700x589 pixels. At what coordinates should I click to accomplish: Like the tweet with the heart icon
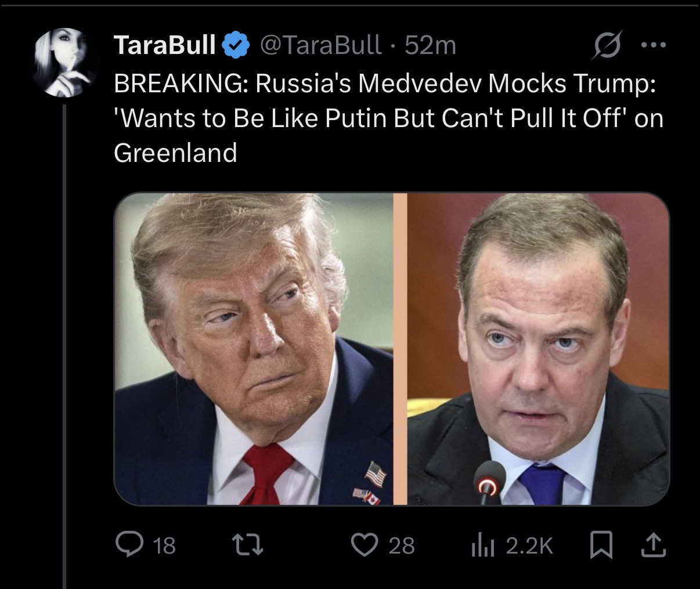366,545
